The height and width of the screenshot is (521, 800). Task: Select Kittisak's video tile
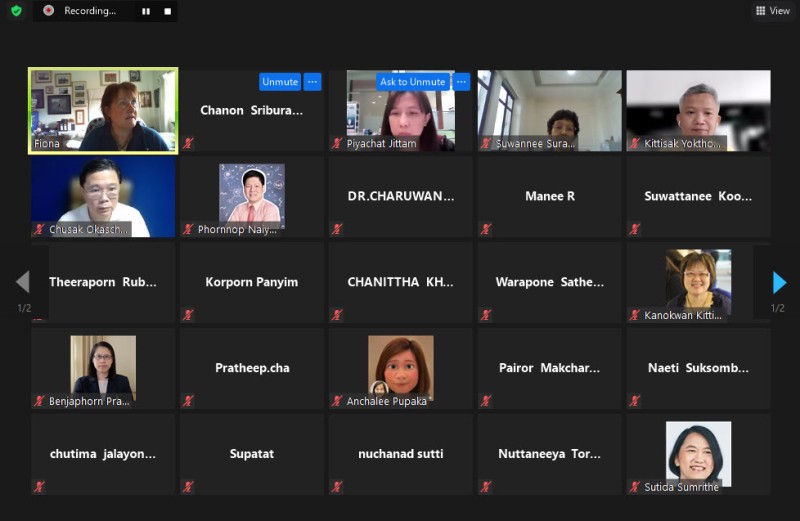(x=698, y=110)
